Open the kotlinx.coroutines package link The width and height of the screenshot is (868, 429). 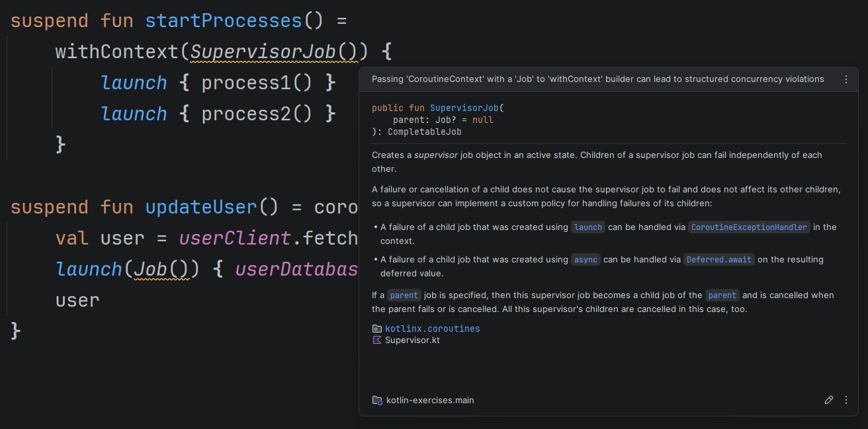432,329
